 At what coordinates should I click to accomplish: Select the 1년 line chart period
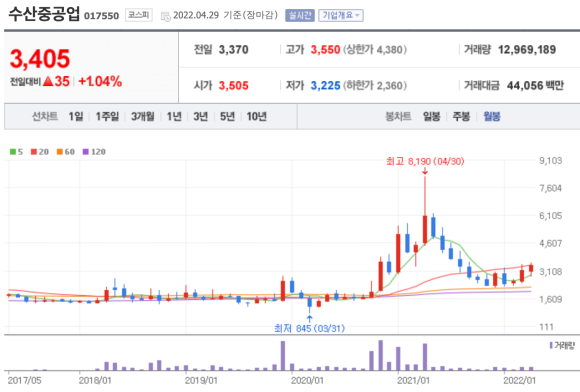[x=174, y=116]
